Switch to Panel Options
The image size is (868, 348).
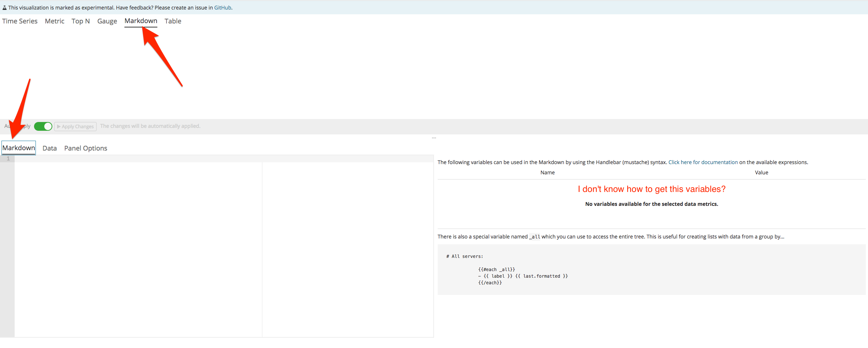[85, 148]
